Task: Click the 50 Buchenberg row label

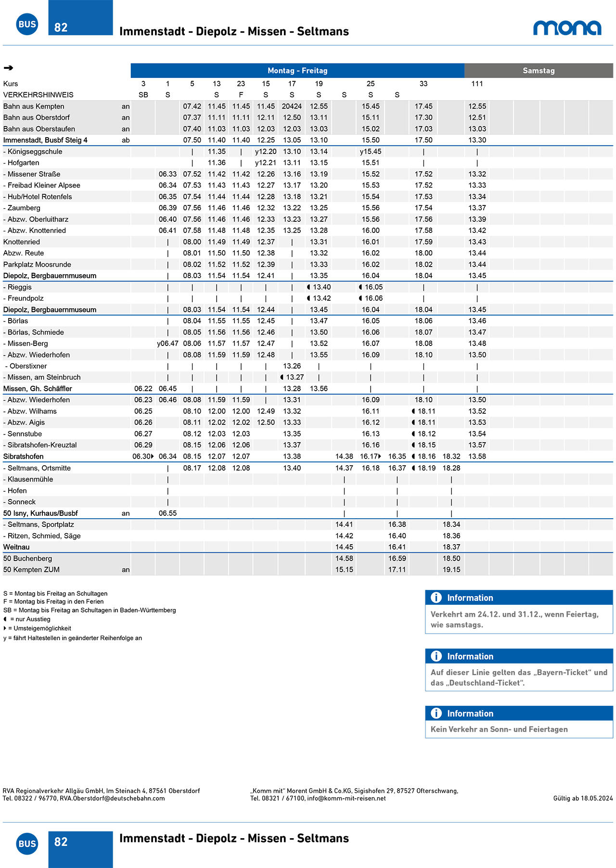Action: coord(27,559)
